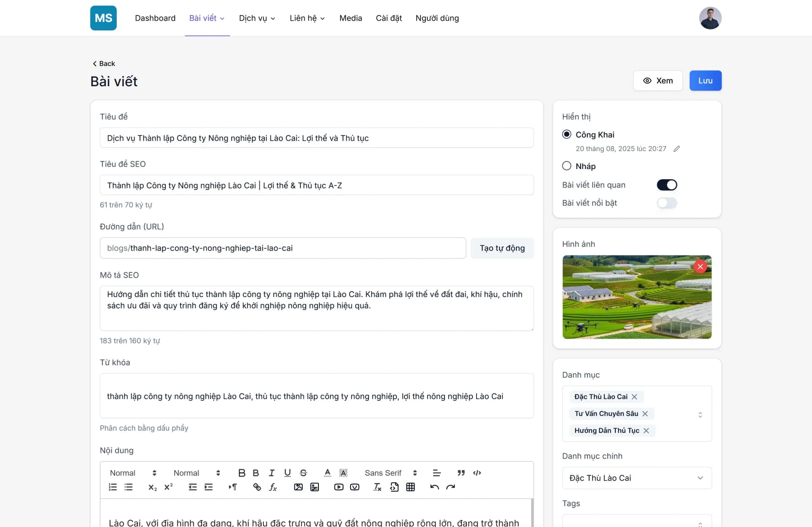The height and width of the screenshot is (527, 812).
Task: Insert a table in the editor
Action: [411, 487]
